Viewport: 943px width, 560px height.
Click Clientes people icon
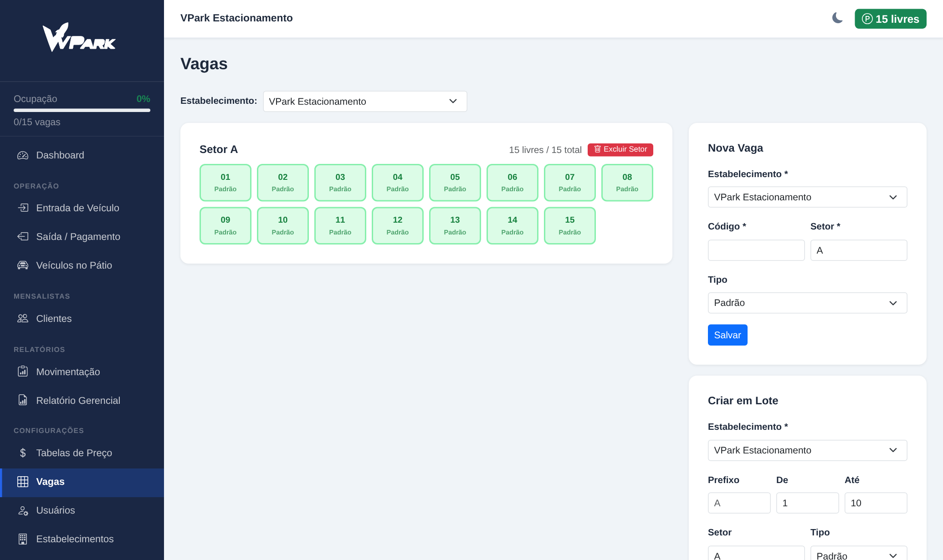[23, 319]
